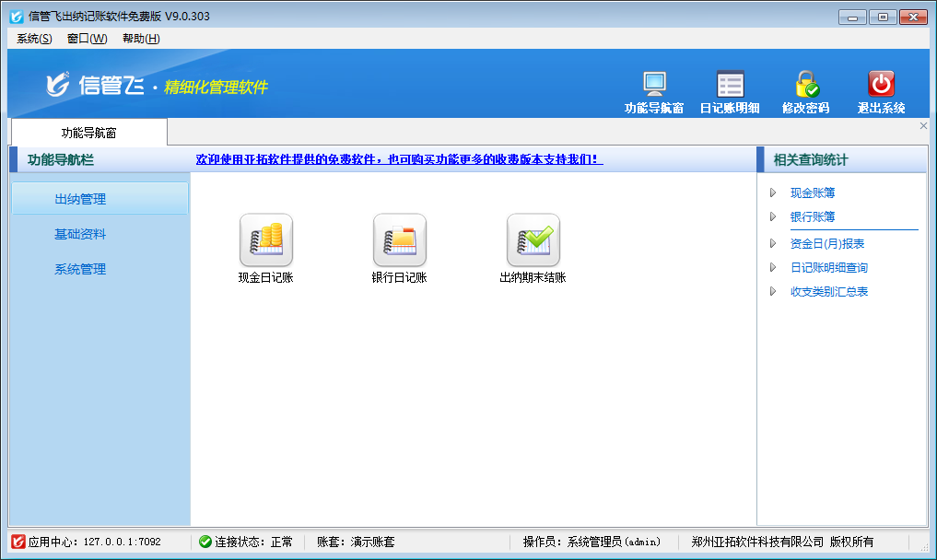The image size is (937, 560).
Task: Open the 系统(S) menu
Action: (34, 39)
